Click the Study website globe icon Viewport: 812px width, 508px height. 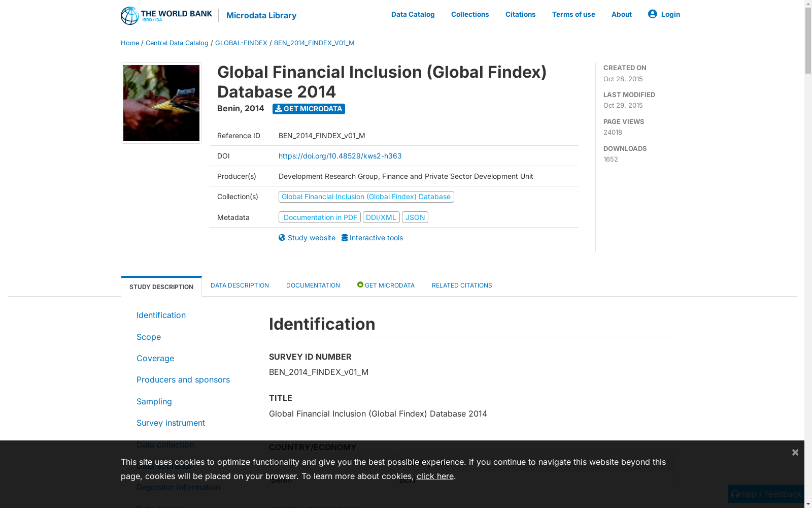tap(282, 238)
